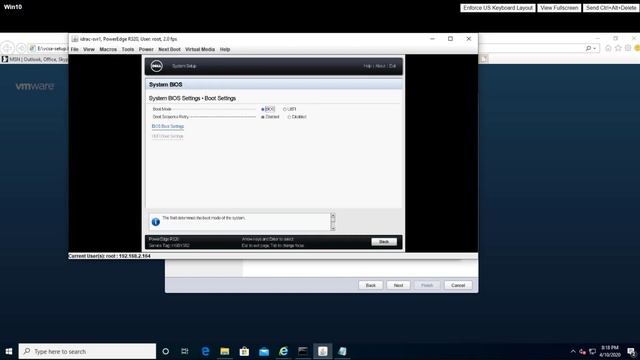Open the Tools menu in iDRAC console
The height and width of the screenshot is (360, 640).
point(128,49)
